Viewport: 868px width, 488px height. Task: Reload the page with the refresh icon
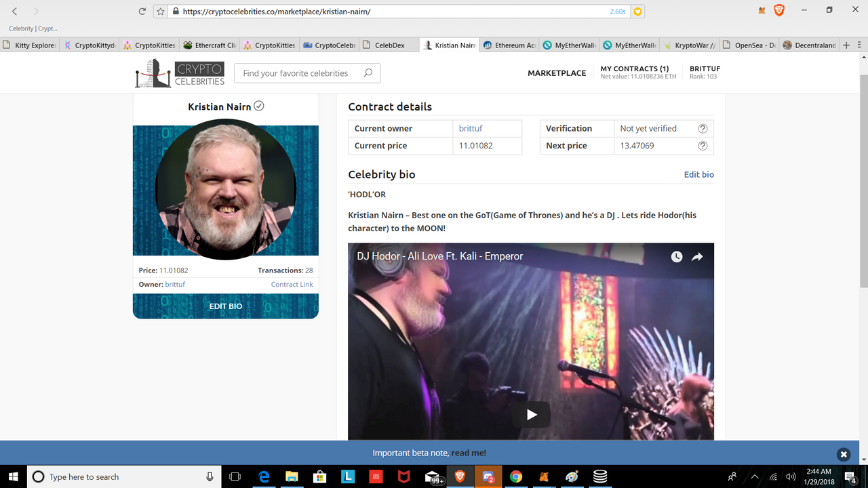tap(142, 12)
